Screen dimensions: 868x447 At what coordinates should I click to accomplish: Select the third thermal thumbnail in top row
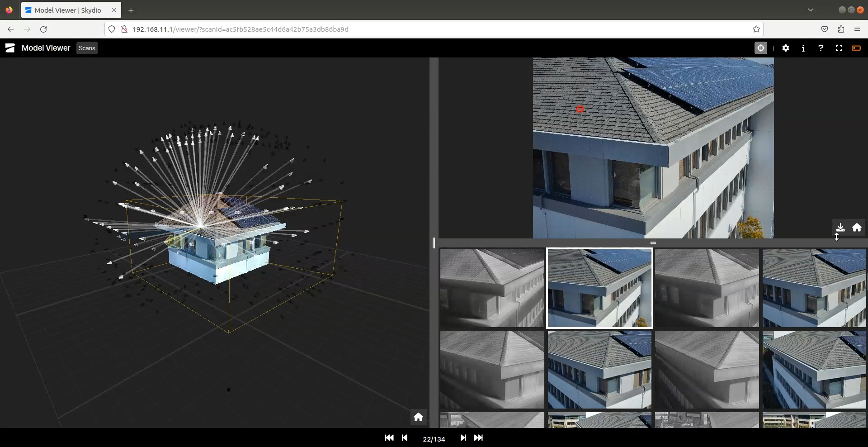coord(707,288)
